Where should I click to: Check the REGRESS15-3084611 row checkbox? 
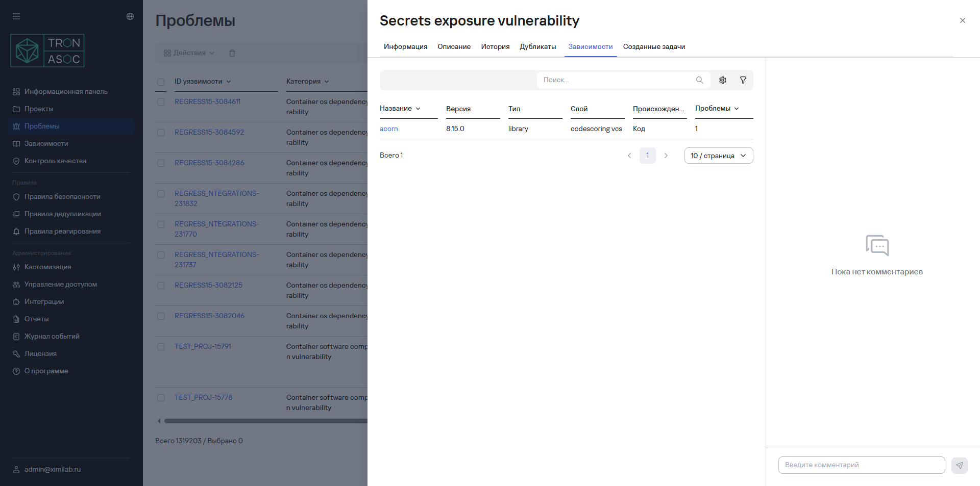[x=161, y=102]
